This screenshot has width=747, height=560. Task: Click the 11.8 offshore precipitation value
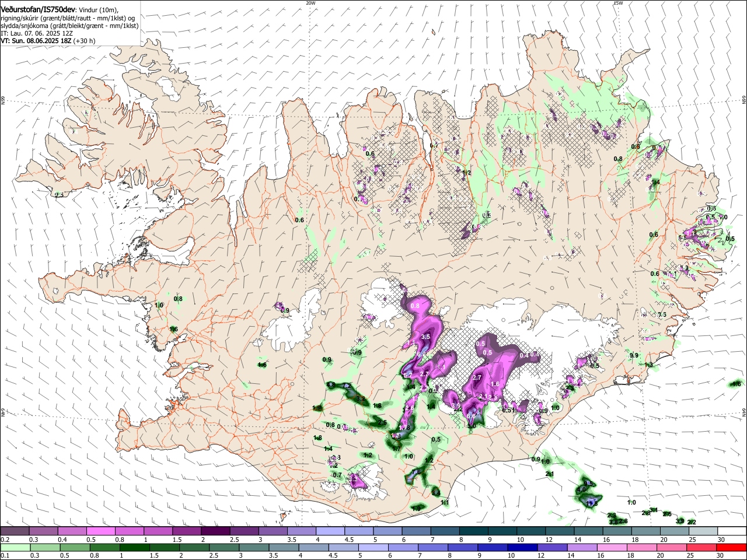pyautogui.click(x=592, y=502)
